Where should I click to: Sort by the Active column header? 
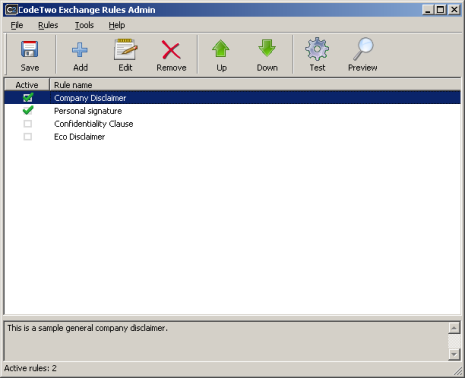tap(27, 85)
